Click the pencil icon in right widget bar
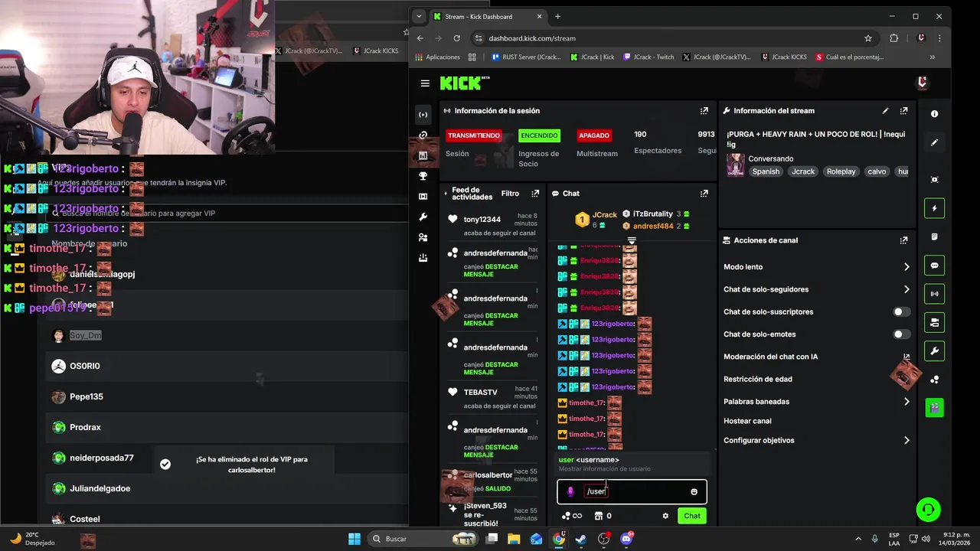 click(934, 142)
